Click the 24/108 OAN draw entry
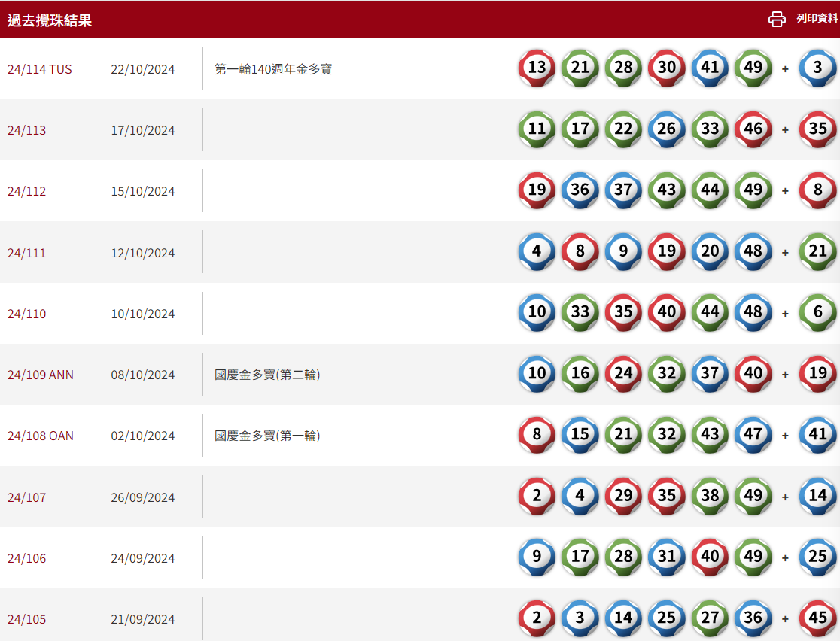The image size is (840, 641). click(x=41, y=436)
